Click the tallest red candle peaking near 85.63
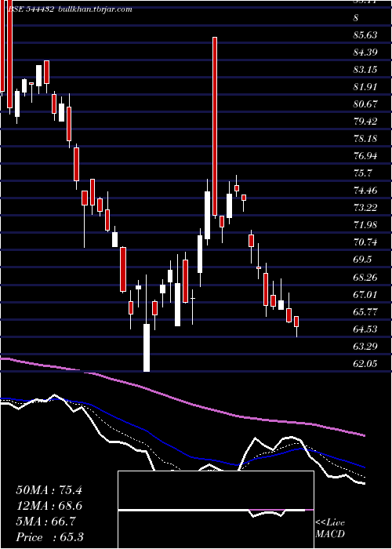Image resolution: width=392 pixels, height=549 pixels. 215,126
